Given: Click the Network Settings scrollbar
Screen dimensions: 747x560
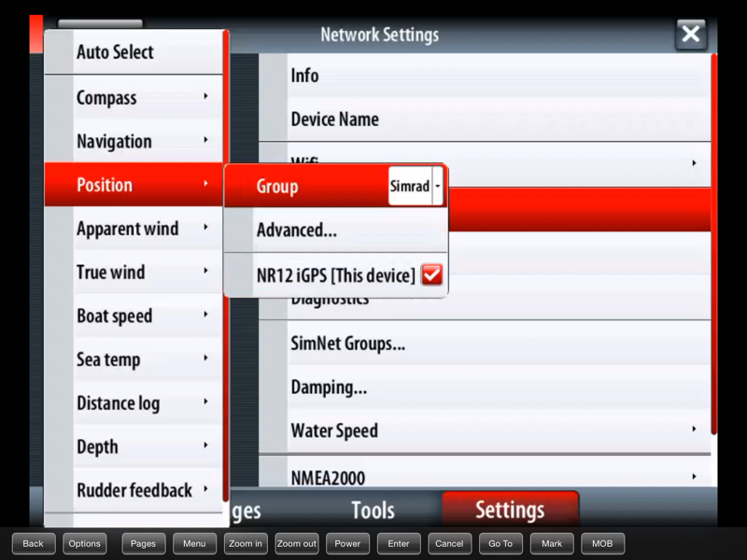Looking at the screenshot, I should coord(713,244).
